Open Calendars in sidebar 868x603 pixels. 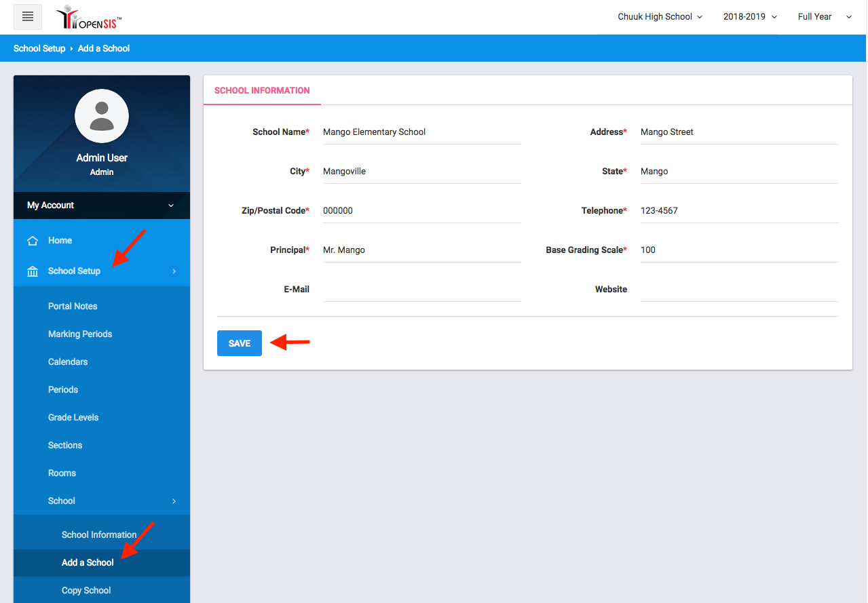point(68,362)
